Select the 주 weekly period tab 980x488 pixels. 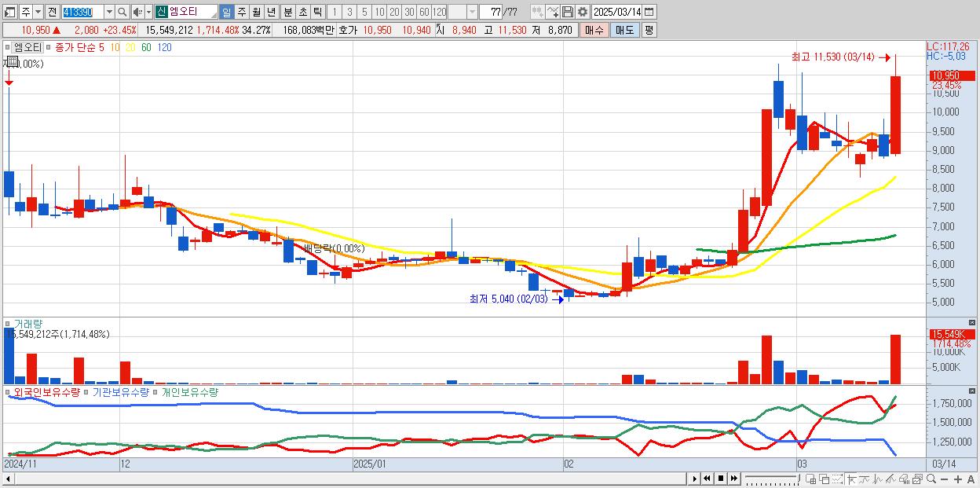(x=241, y=12)
